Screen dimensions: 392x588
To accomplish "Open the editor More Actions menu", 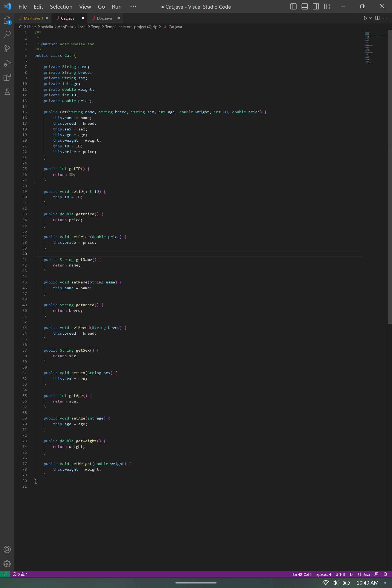I will click(385, 18).
